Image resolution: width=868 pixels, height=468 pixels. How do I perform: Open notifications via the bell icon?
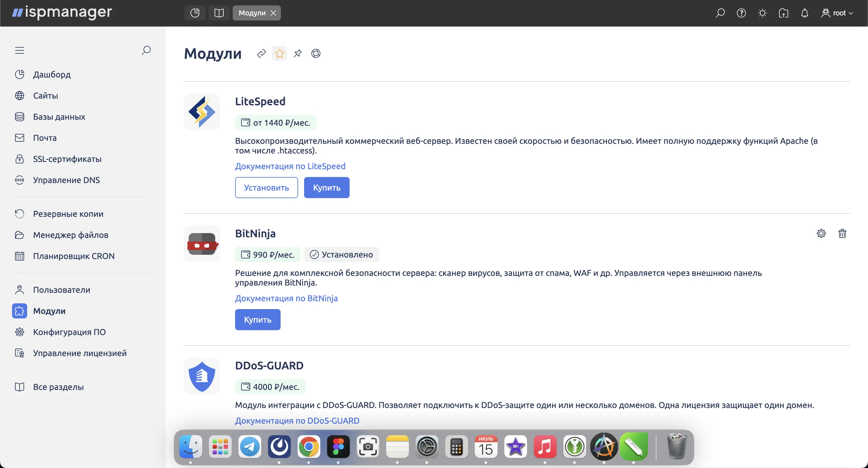[x=805, y=13]
